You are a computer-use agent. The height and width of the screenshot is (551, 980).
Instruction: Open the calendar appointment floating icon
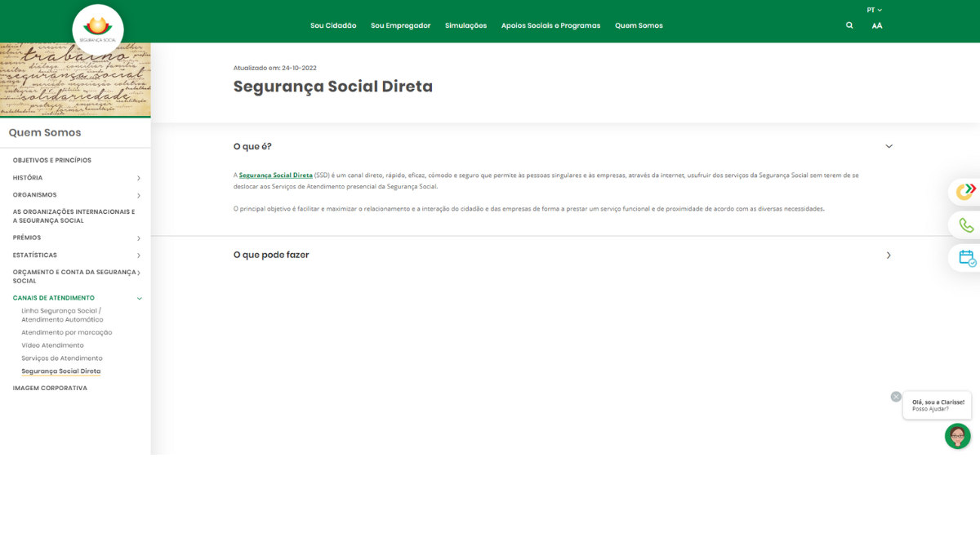pyautogui.click(x=966, y=258)
